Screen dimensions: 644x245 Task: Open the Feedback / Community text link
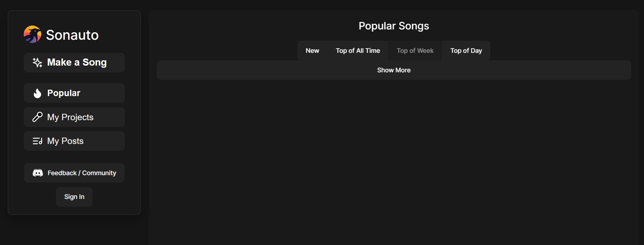[x=82, y=173]
